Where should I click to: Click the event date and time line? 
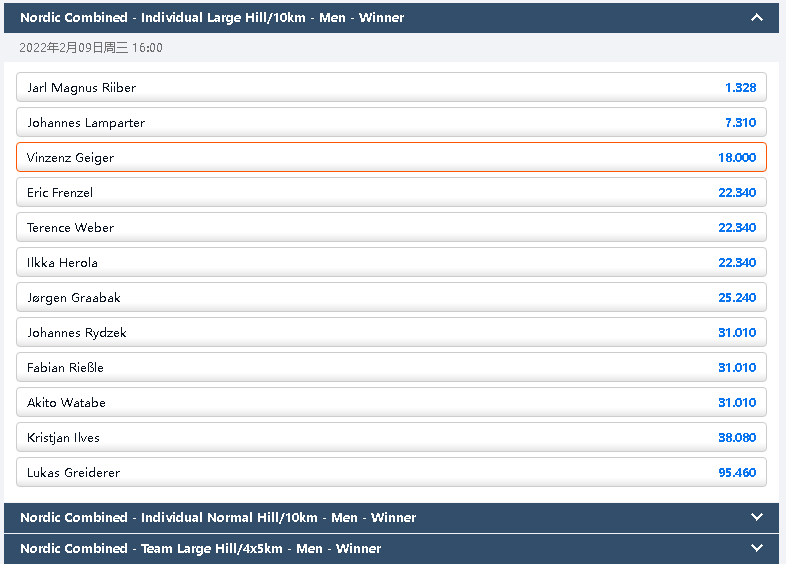90,48
